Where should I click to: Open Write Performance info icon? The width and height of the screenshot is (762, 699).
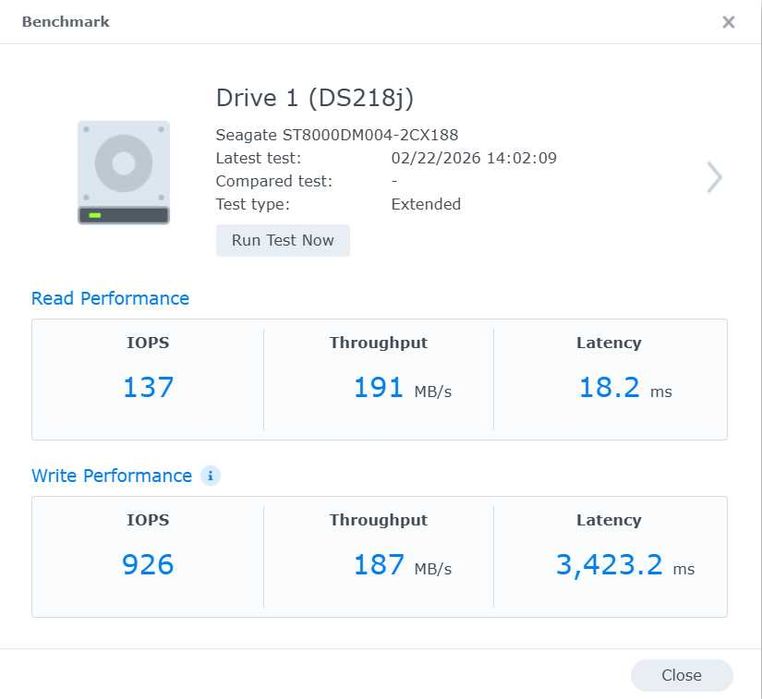point(210,475)
